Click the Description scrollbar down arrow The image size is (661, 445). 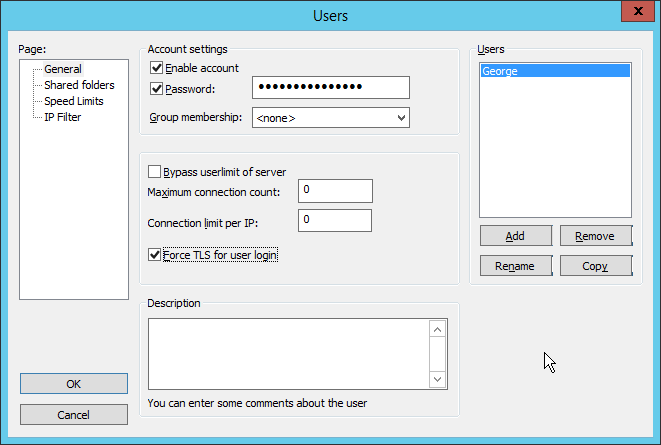[438, 379]
